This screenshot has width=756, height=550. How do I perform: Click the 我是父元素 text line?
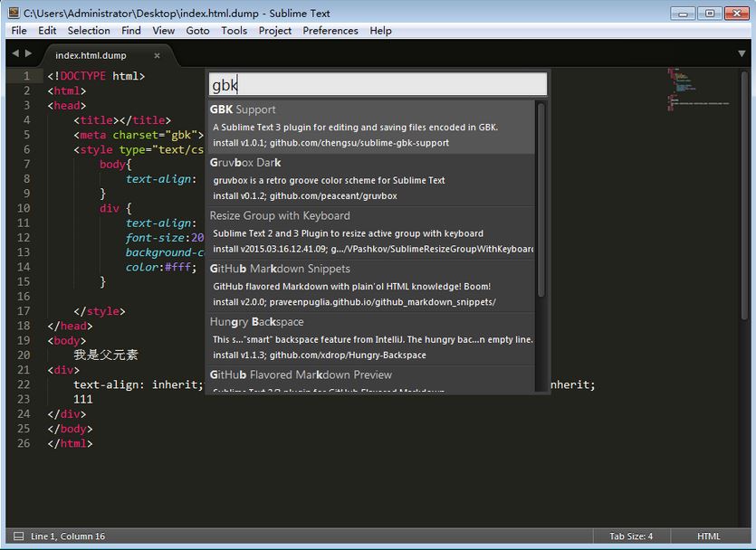click(106, 355)
